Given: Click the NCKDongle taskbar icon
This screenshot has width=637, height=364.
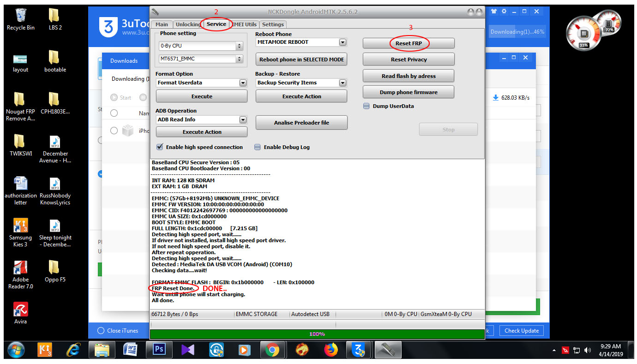Looking at the screenshot, I should point(387,351).
